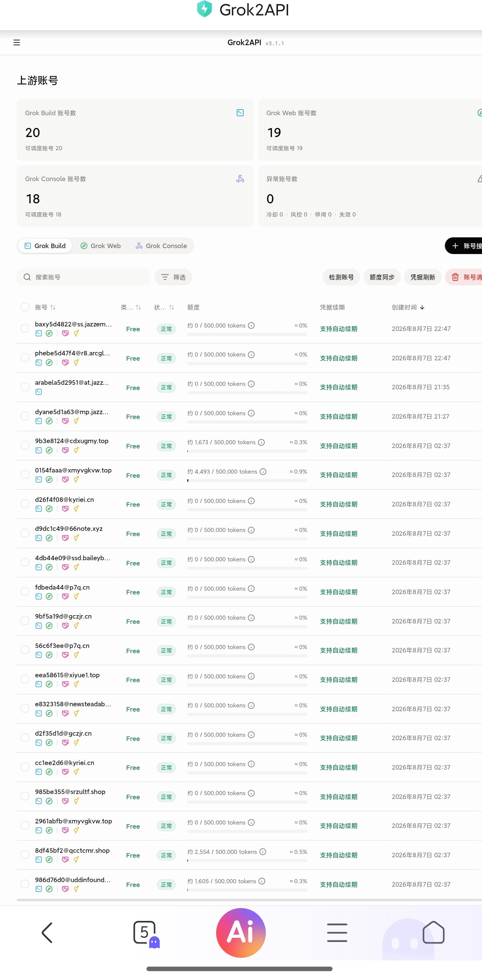Click compass icon under 2961abfb@xmyvgkvw.top
Screen dimensions: 482x980
[49, 830]
